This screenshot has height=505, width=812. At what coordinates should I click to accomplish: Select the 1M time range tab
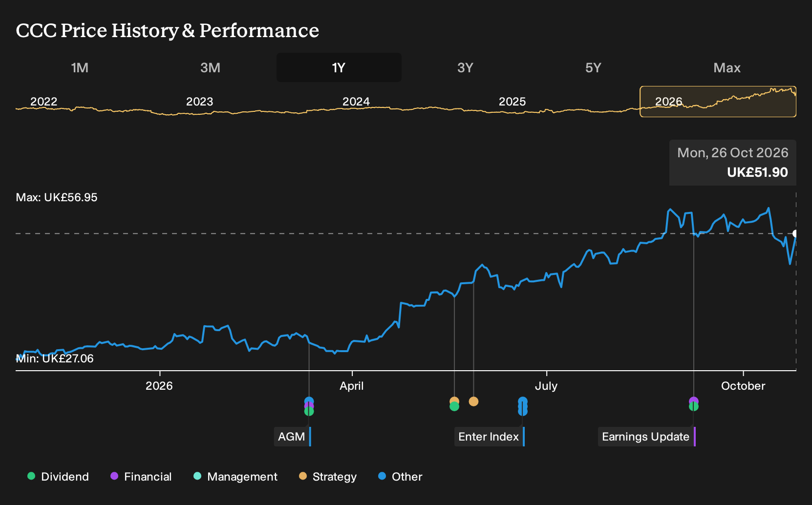click(x=80, y=67)
